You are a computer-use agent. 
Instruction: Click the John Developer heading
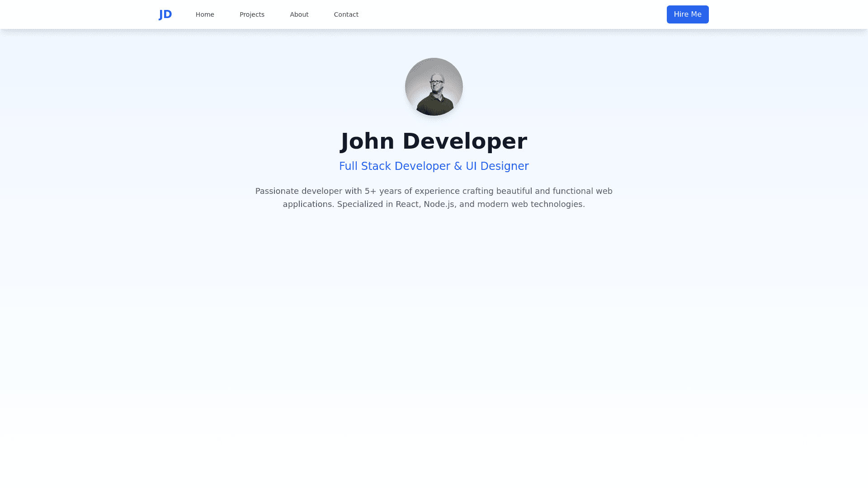(x=434, y=141)
